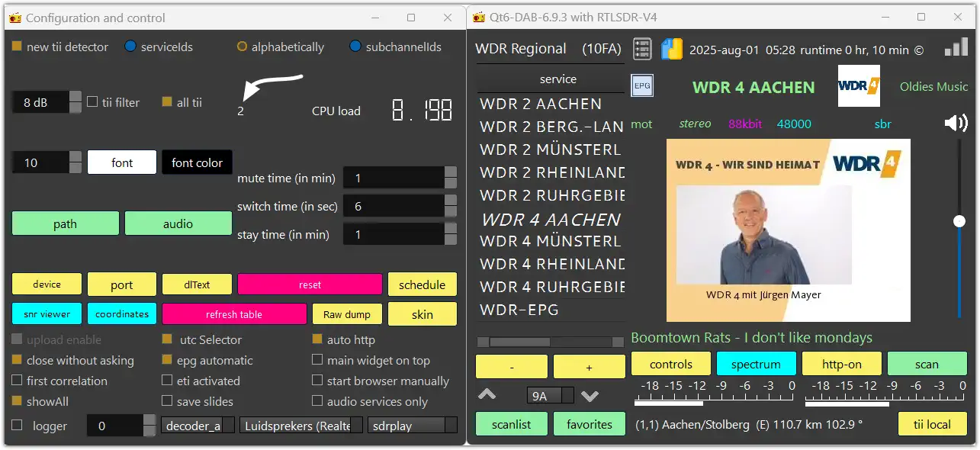Click the Qt6-DAB window title icon
This screenshot has width=980, height=450.
pyautogui.click(x=478, y=17)
